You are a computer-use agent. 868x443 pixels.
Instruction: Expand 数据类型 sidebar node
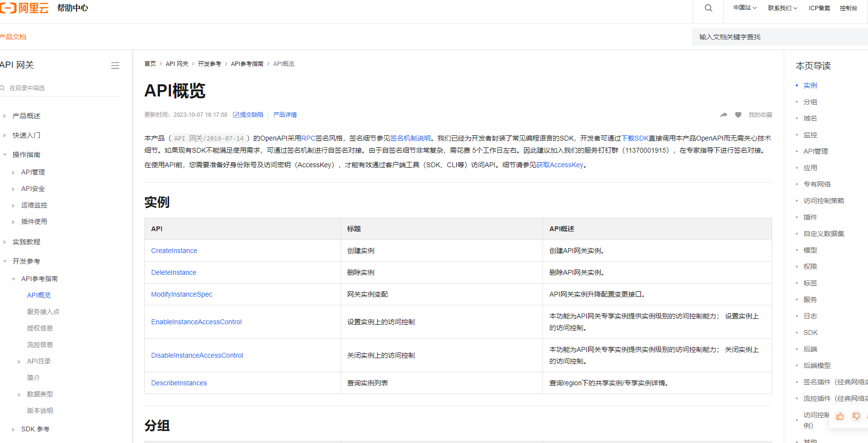click(x=19, y=394)
